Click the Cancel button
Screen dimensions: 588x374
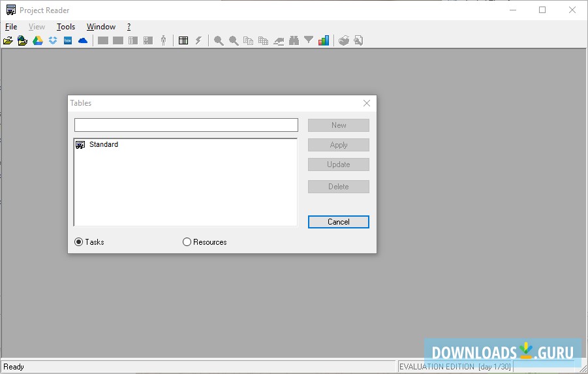tap(339, 222)
